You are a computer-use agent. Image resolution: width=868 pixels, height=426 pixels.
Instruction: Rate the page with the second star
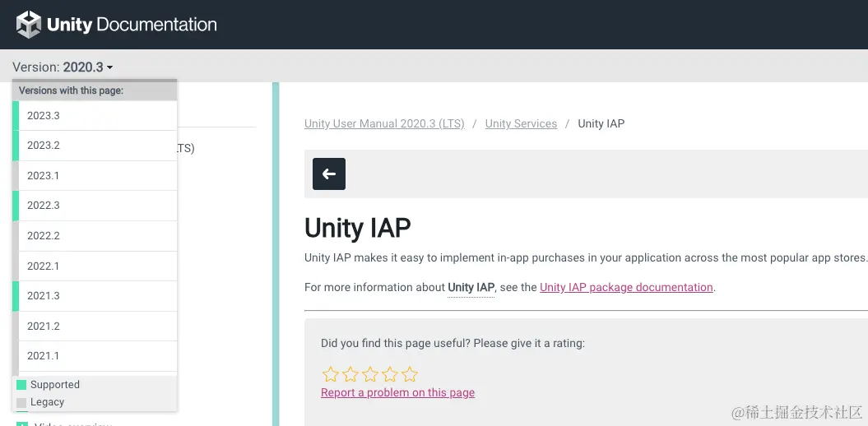(350, 374)
